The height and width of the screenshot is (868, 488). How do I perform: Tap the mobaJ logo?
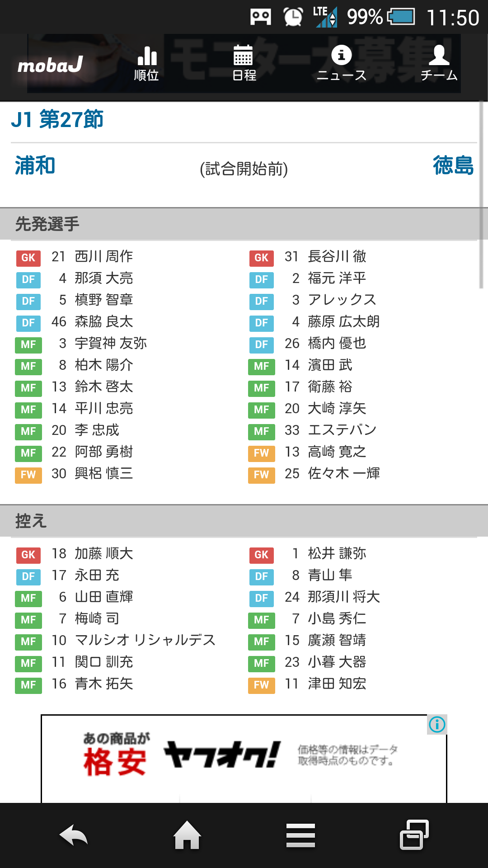click(50, 66)
